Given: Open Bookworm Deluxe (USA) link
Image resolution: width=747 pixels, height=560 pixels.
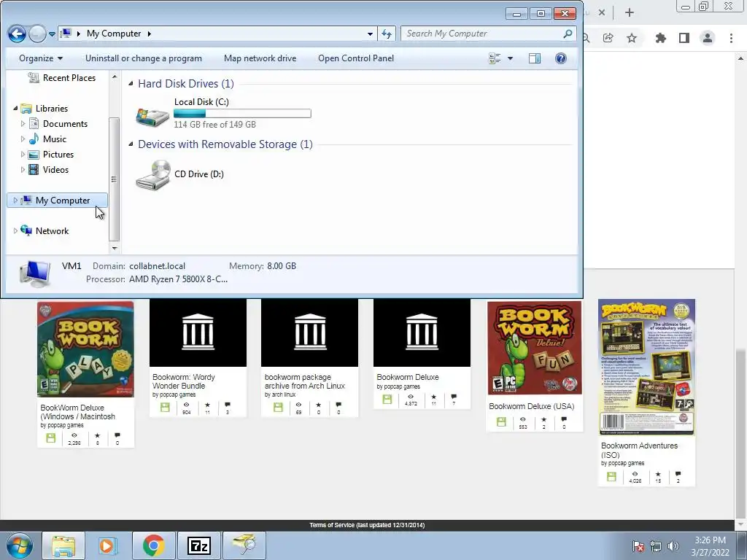Looking at the screenshot, I should pos(532,406).
